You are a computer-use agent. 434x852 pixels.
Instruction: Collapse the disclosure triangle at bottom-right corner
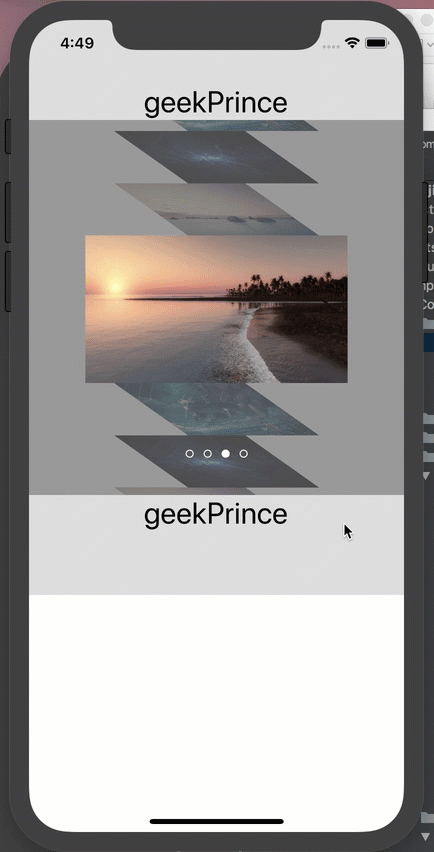(426, 835)
